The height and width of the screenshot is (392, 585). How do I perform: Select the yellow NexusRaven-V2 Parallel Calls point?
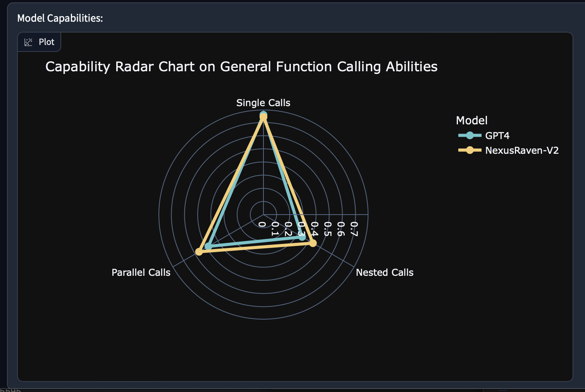[x=199, y=252]
